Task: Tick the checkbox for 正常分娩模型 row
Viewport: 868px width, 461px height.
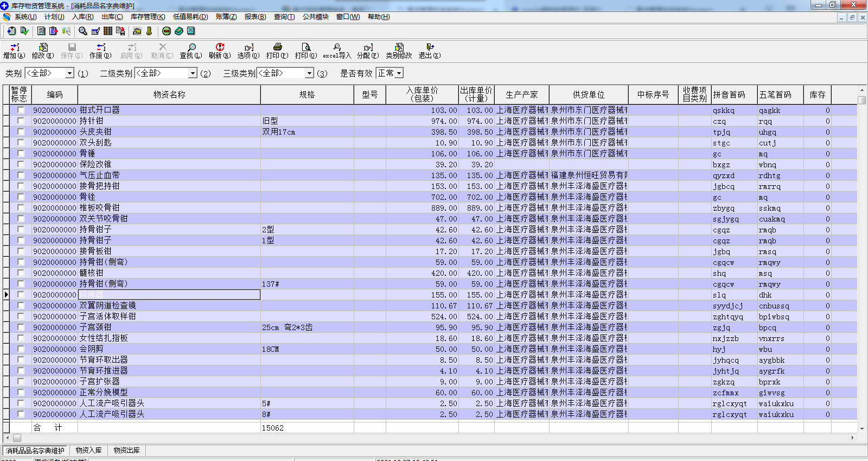Action: coord(21,392)
